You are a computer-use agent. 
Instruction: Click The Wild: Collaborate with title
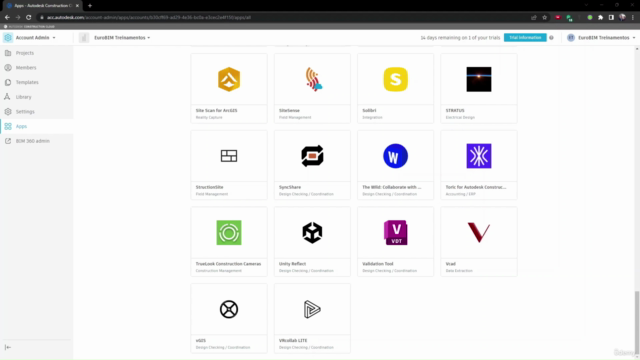(391, 187)
